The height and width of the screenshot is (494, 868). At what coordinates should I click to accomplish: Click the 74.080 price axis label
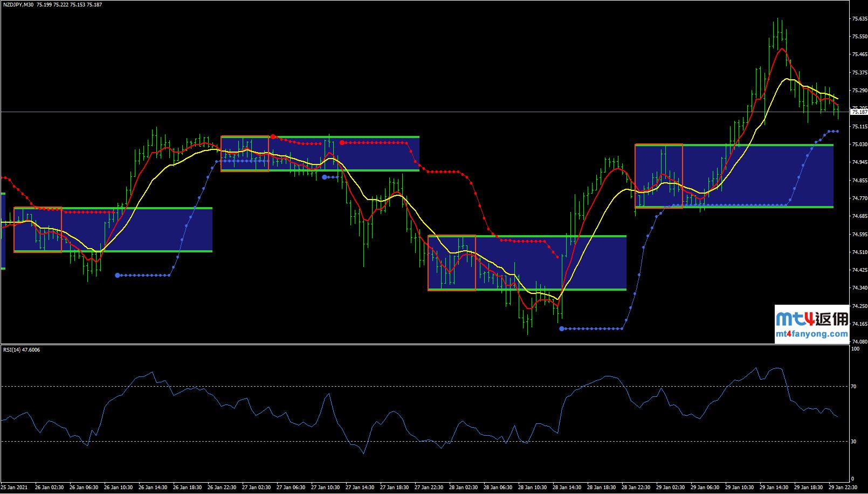pyautogui.click(x=859, y=341)
